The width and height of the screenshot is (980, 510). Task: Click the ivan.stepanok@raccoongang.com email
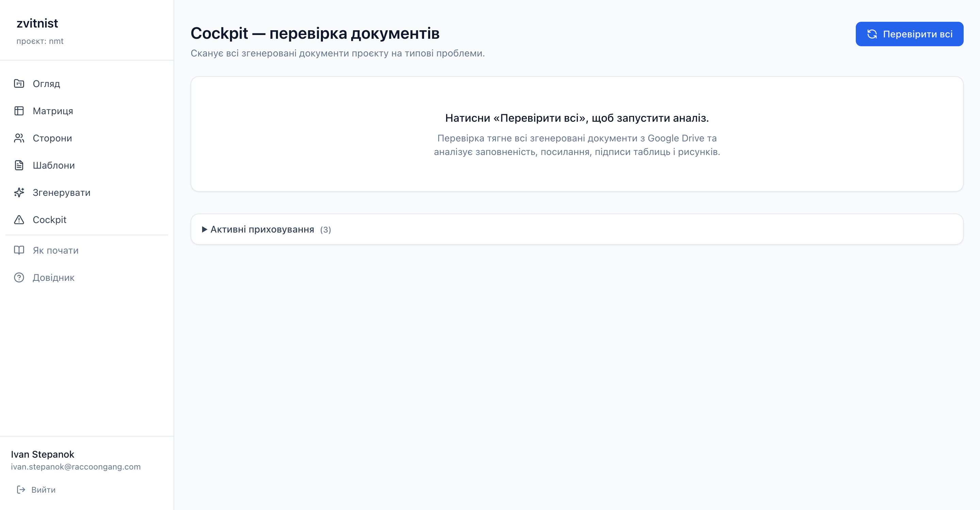[76, 467]
